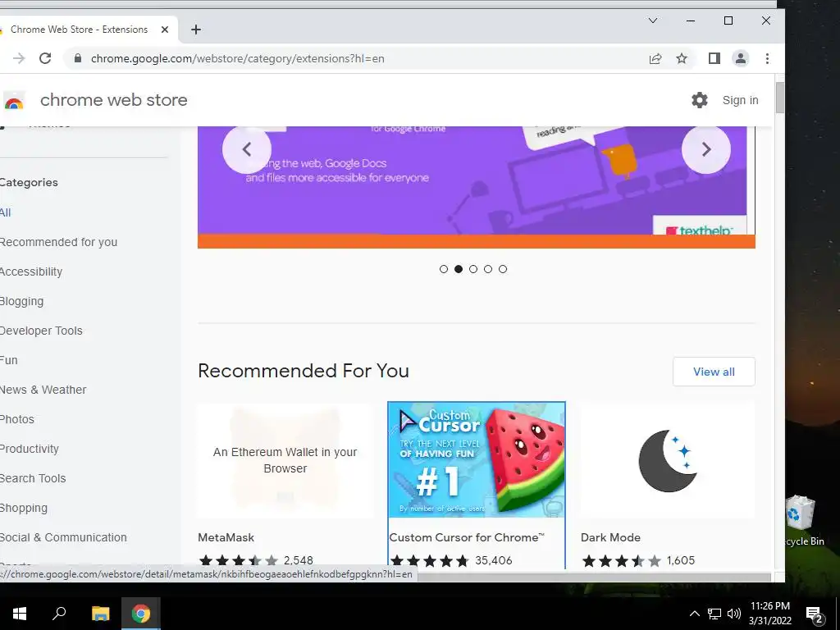Open the Chrome side panel
The width and height of the screenshot is (840, 630).
[714, 58]
